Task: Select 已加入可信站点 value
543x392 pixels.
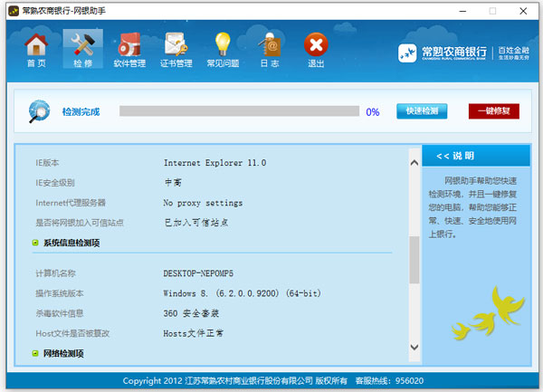Action: pos(196,223)
